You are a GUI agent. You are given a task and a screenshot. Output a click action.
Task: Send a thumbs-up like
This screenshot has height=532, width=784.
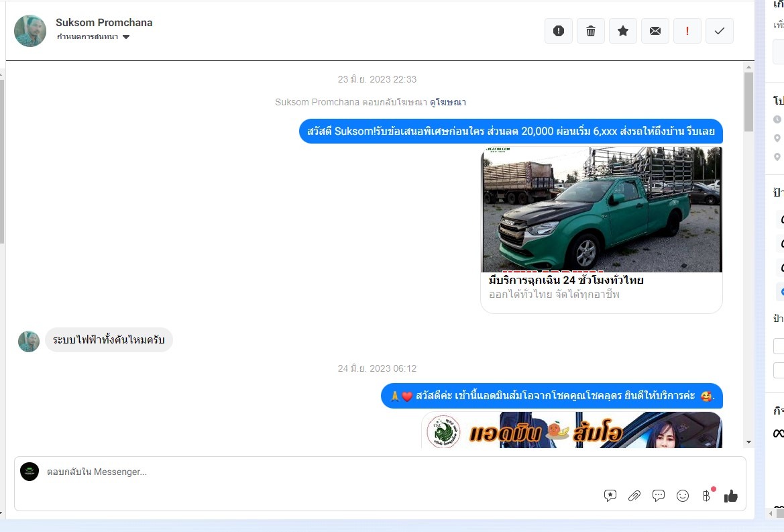tap(730, 496)
